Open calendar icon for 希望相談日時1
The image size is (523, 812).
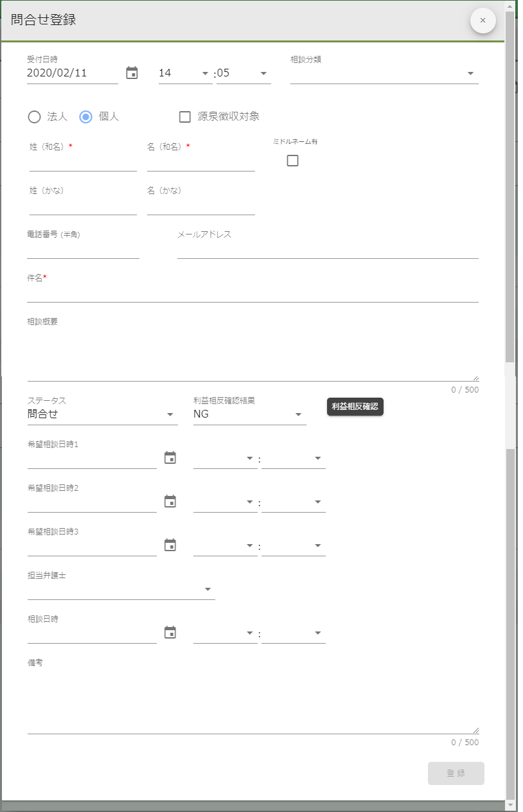click(170, 457)
